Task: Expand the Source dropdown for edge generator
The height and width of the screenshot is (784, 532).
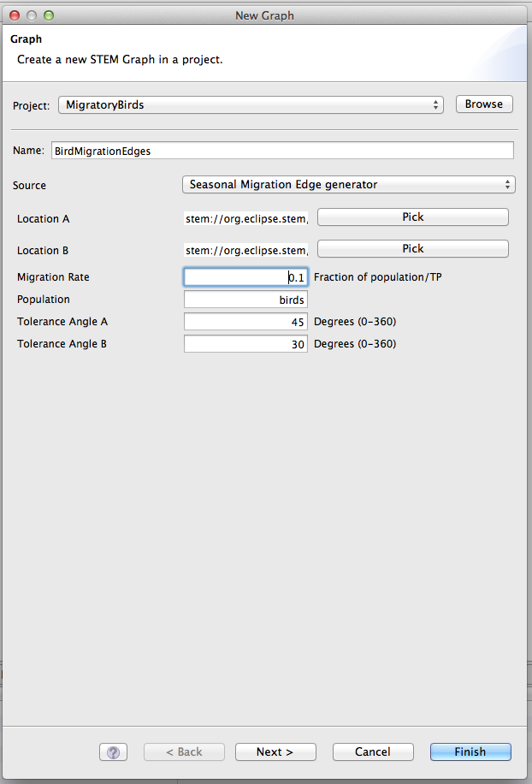Action: 349,184
